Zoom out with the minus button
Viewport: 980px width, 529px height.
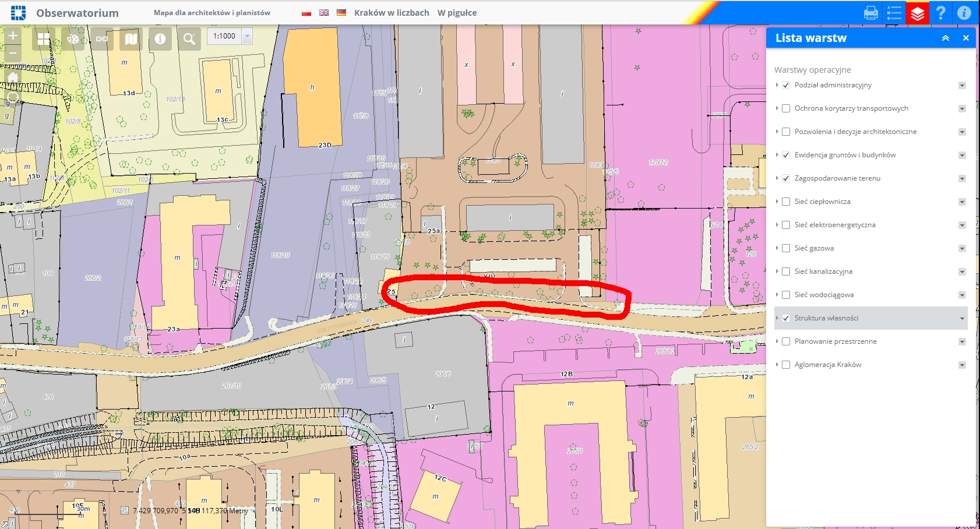13,53
